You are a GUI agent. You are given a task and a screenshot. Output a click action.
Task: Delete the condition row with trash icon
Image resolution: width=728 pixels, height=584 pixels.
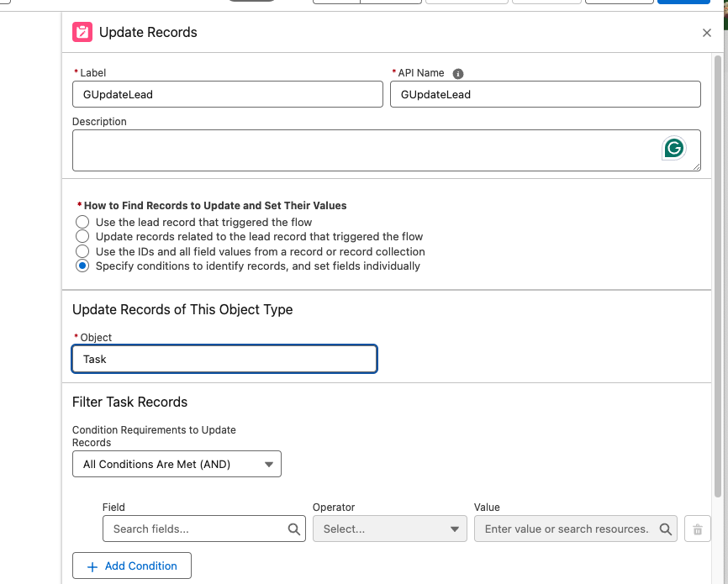698,529
